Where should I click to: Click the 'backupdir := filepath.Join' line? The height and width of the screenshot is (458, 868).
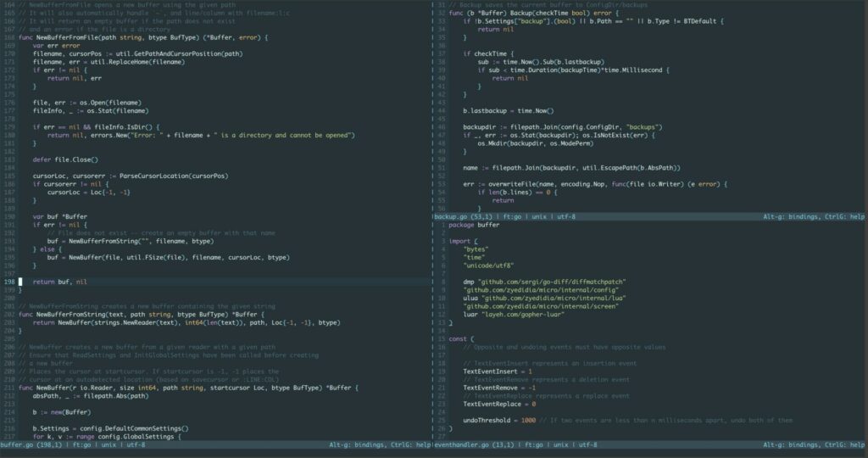(563, 127)
